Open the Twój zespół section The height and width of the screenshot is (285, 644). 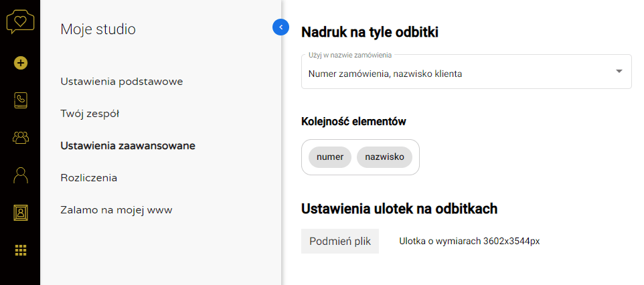[x=90, y=114]
